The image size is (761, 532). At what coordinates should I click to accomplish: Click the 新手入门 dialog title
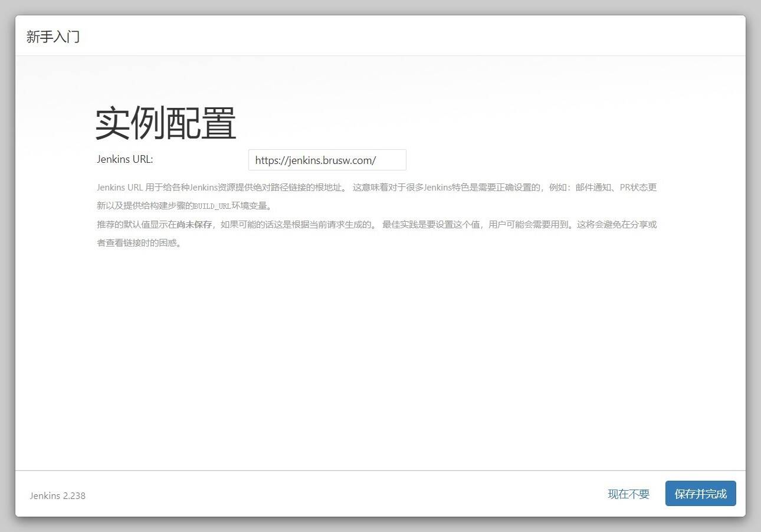pos(53,37)
